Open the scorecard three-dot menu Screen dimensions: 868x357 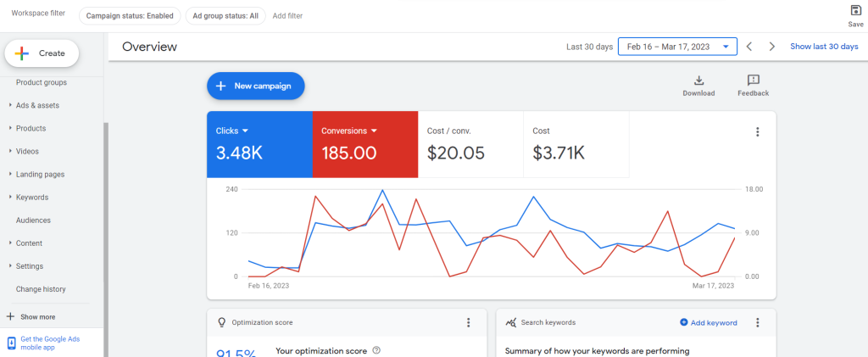[x=757, y=131]
